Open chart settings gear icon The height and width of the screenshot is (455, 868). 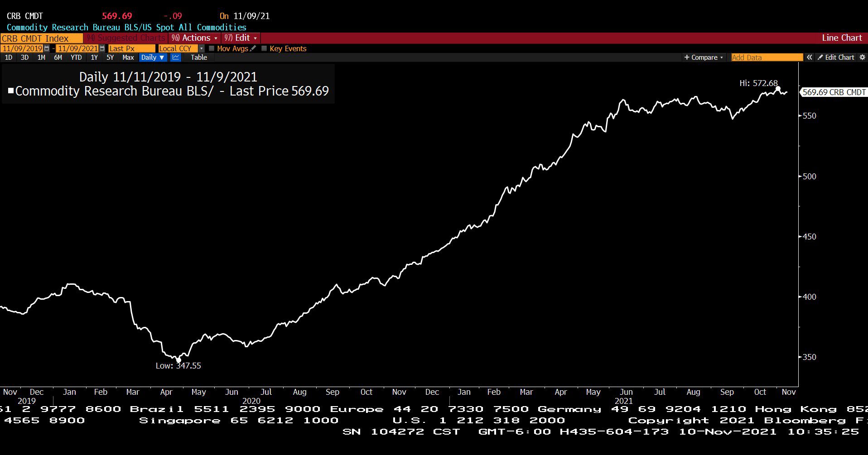tap(862, 57)
